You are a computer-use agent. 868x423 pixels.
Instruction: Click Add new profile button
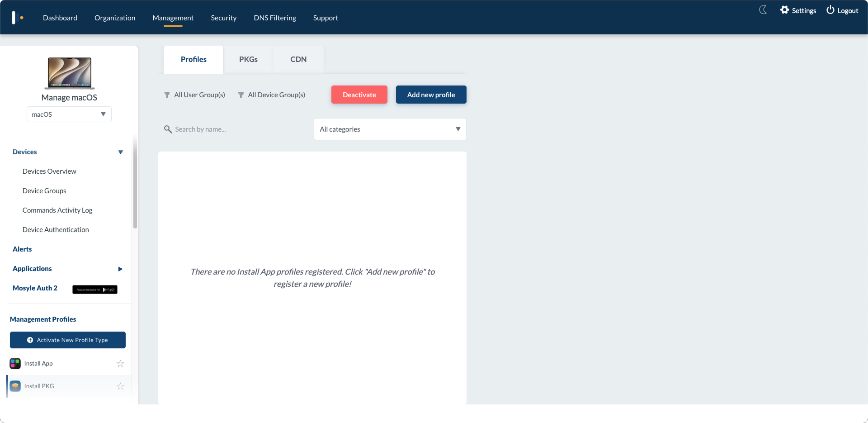click(431, 95)
